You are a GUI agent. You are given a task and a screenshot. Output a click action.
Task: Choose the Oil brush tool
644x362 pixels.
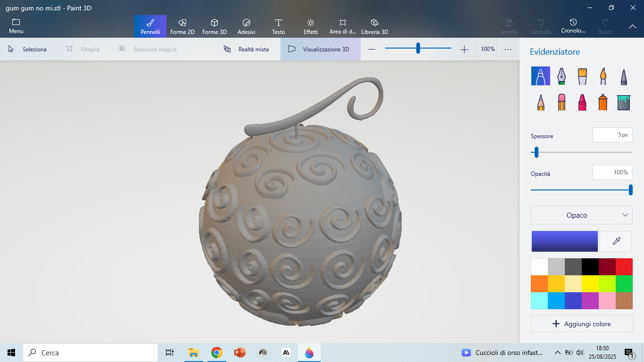click(582, 76)
